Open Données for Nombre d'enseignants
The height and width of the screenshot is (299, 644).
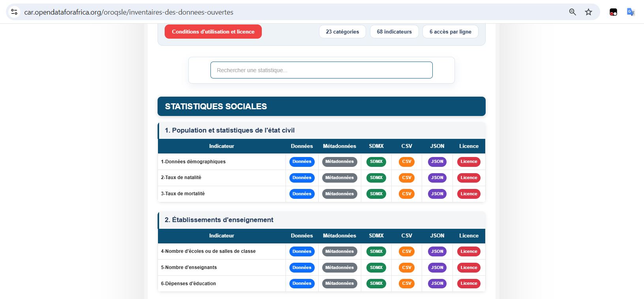(302, 268)
